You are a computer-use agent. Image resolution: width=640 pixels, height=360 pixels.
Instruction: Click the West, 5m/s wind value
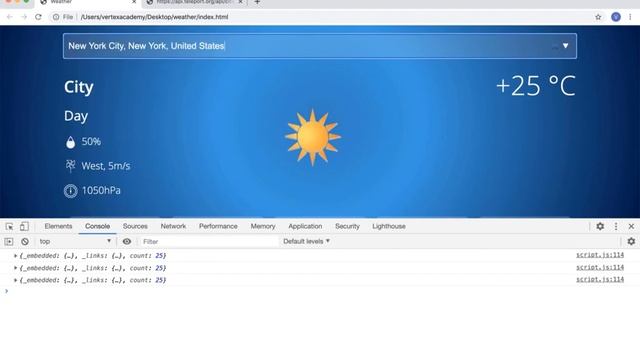(x=106, y=166)
